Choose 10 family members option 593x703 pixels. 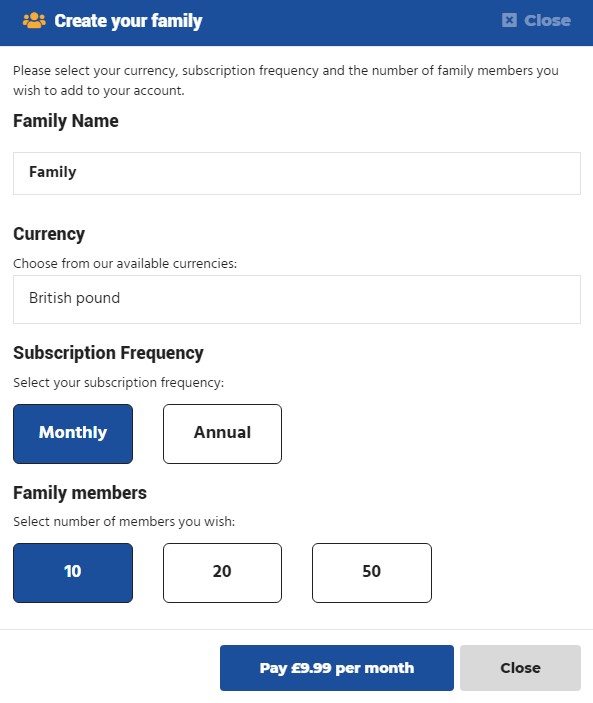pyautogui.click(x=73, y=573)
